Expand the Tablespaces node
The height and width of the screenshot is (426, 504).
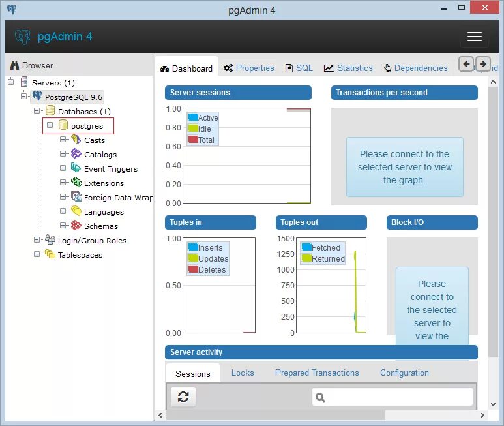(x=37, y=254)
